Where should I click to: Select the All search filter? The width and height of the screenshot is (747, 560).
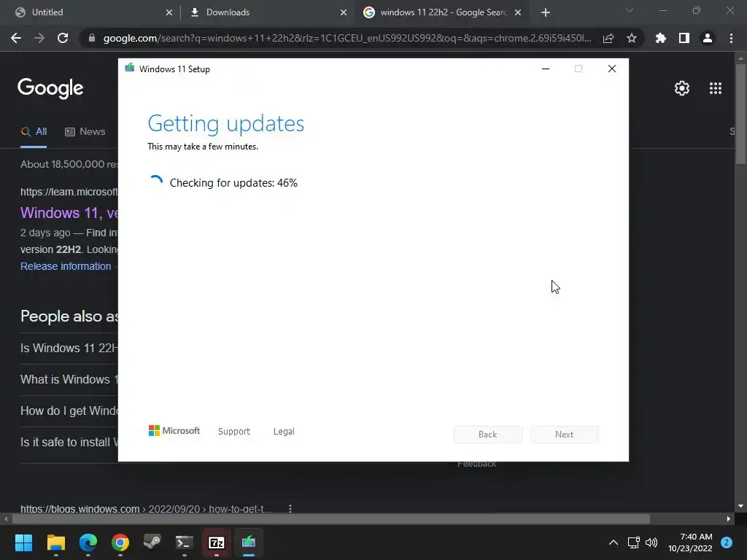click(34, 132)
